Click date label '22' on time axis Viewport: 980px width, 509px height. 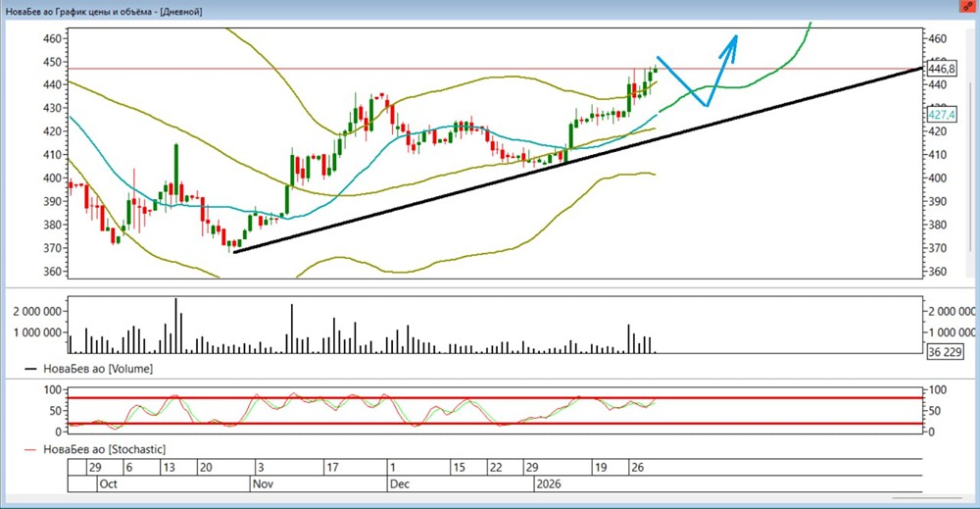pyautogui.click(x=496, y=467)
